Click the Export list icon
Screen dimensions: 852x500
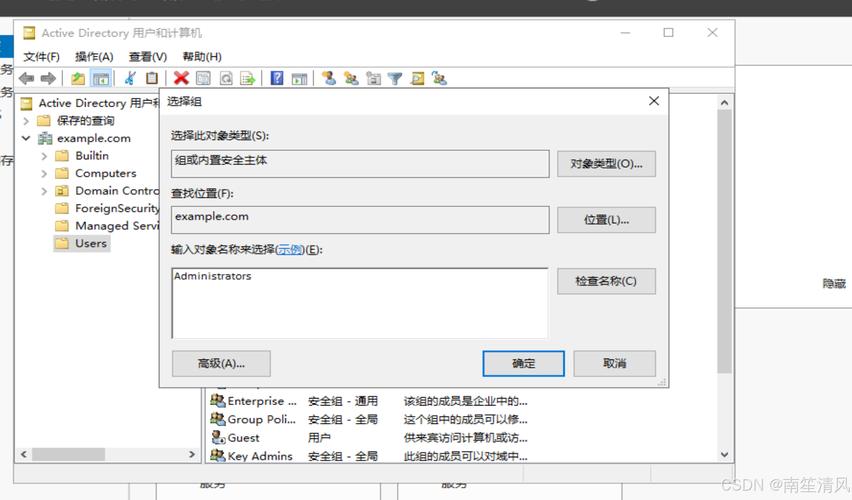(248, 79)
